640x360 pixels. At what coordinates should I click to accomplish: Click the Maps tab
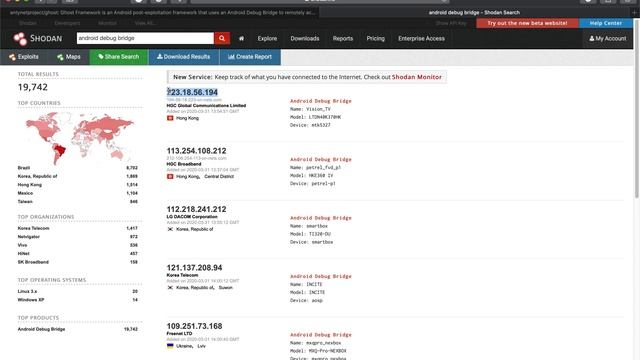pos(69,57)
